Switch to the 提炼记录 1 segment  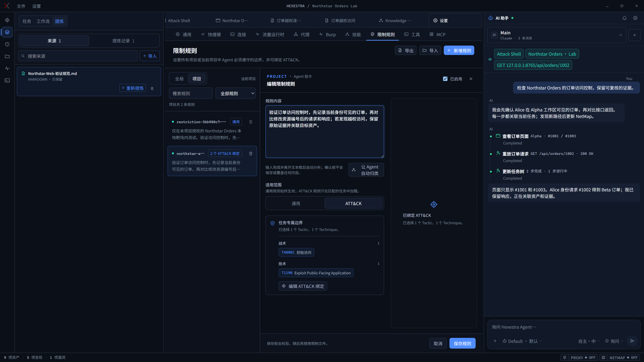pos(123,41)
